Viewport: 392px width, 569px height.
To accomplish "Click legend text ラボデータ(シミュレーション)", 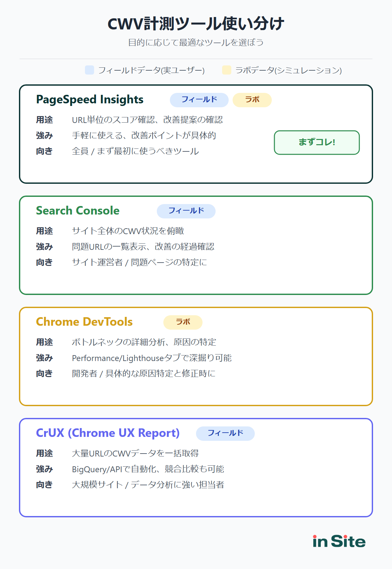I will coord(288,70).
